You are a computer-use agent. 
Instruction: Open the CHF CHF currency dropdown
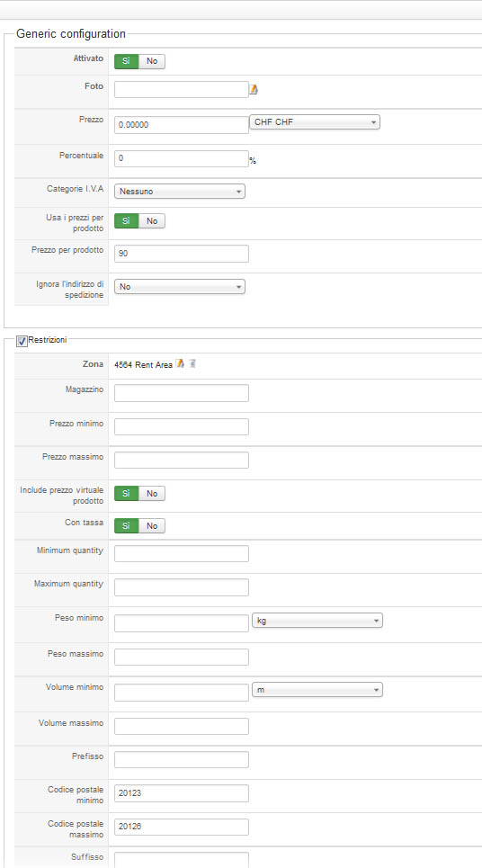coord(315,122)
